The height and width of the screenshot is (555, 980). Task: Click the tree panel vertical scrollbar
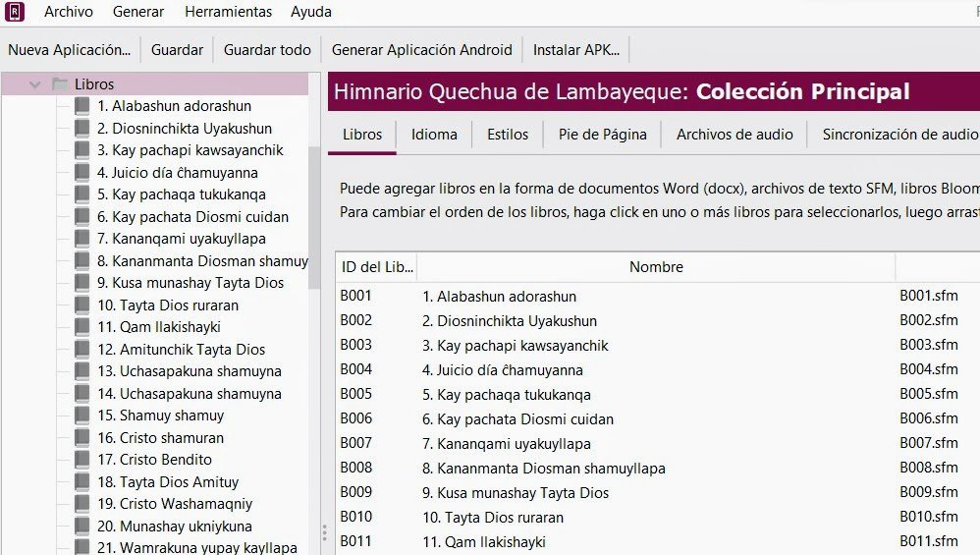coord(314,219)
